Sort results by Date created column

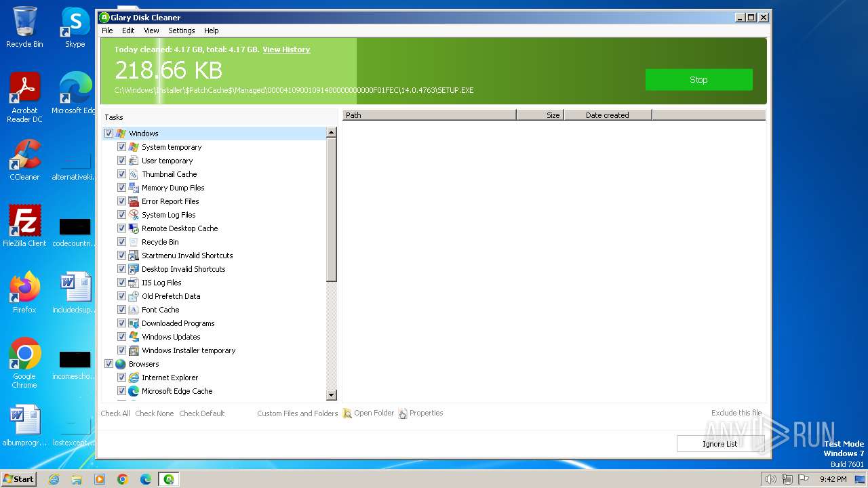[x=608, y=115]
